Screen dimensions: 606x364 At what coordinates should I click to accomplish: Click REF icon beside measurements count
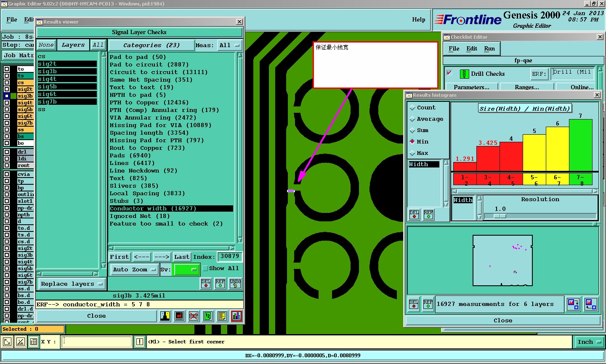[x=428, y=304]
